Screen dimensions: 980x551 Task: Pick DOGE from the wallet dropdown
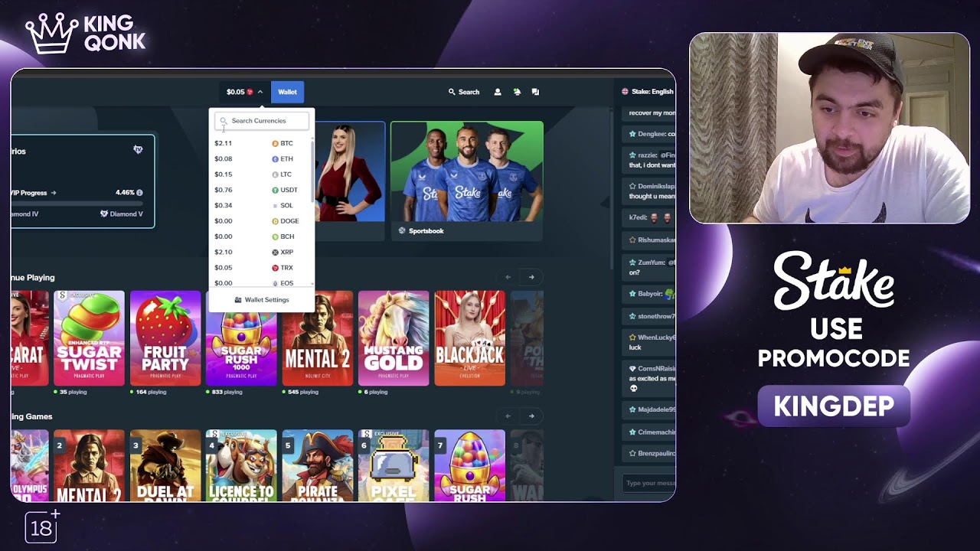pos(260,221)
